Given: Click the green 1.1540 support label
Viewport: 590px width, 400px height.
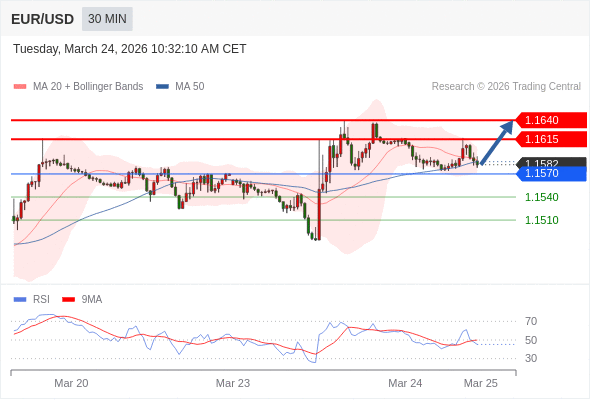Looking at the screenshot, I should 541,197.
